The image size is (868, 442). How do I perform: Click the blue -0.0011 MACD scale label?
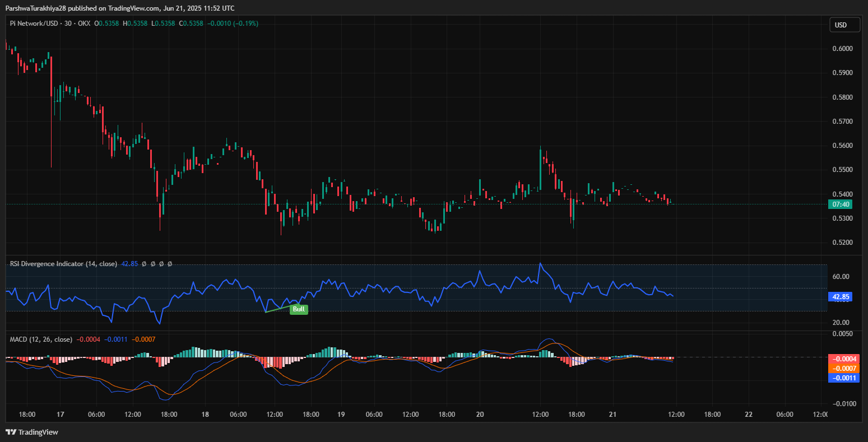tap(844, 378)
